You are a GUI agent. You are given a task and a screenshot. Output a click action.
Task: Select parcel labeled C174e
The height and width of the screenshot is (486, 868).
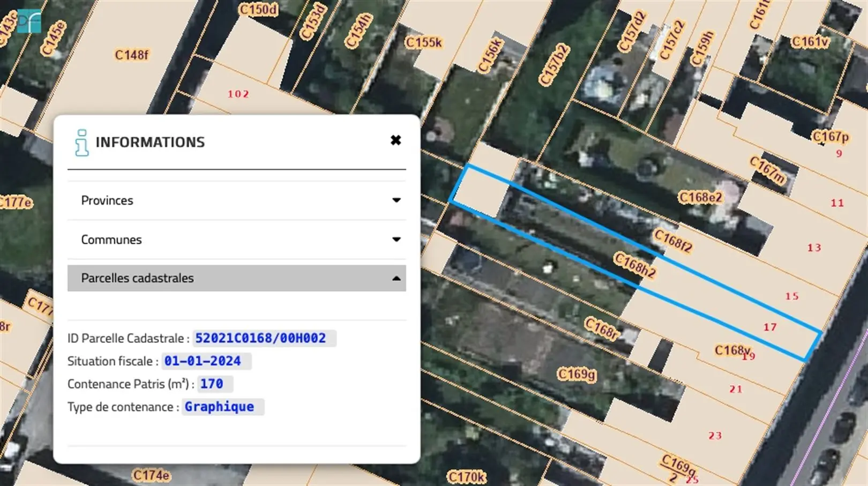click(151, 475)
